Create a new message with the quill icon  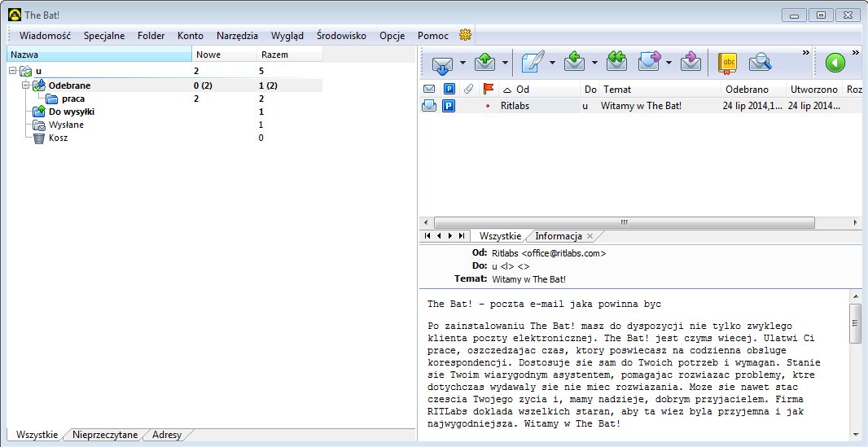533,63
